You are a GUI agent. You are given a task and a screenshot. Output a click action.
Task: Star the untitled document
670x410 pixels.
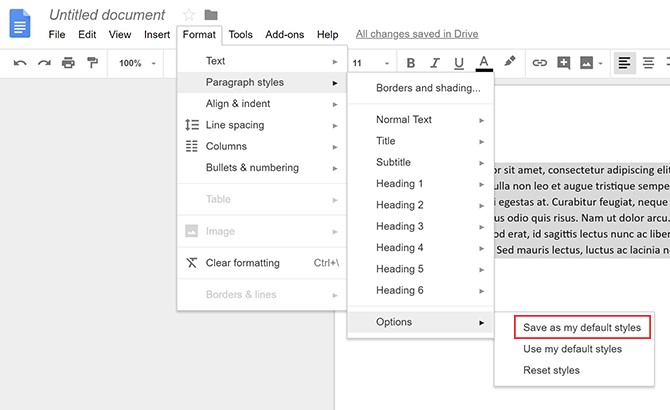point(189,15)
